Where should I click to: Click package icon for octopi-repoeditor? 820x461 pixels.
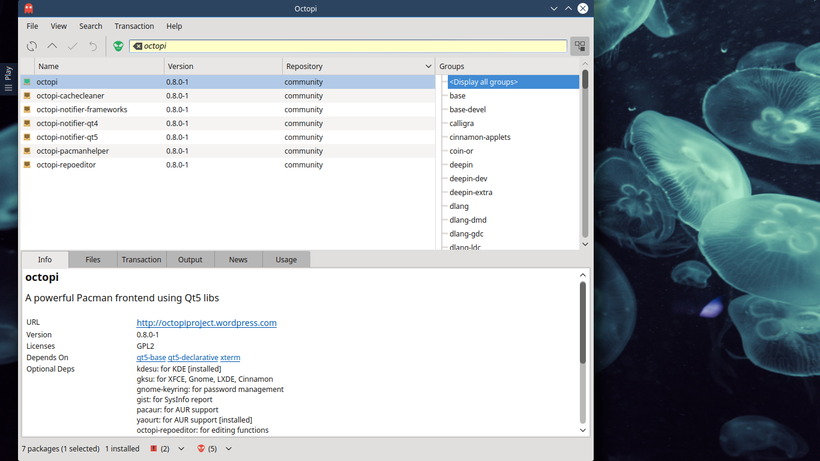tap(27, 165)
